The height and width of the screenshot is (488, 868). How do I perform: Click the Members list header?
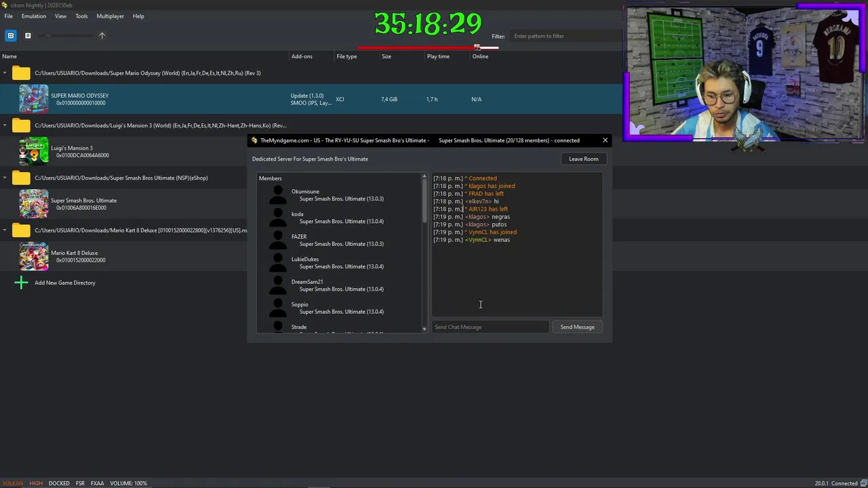coord(270,178)
